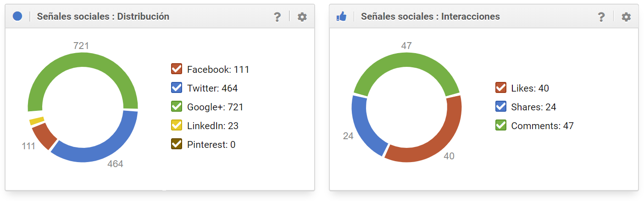This screenshot has width=644, height=201.
Task: Click the "Twitter: 464" legend label
Action: pyautogui.click(x=212, y=88)
